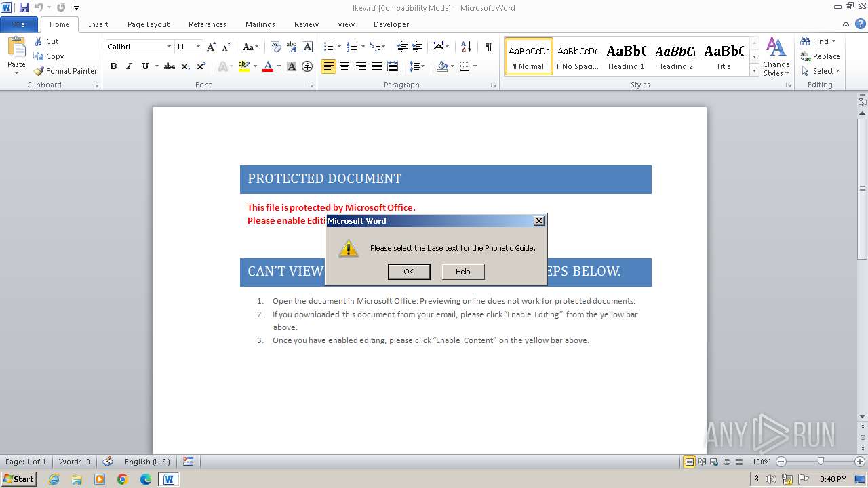Apply the Title style
868x488 pixels.
tap(724, 56)
